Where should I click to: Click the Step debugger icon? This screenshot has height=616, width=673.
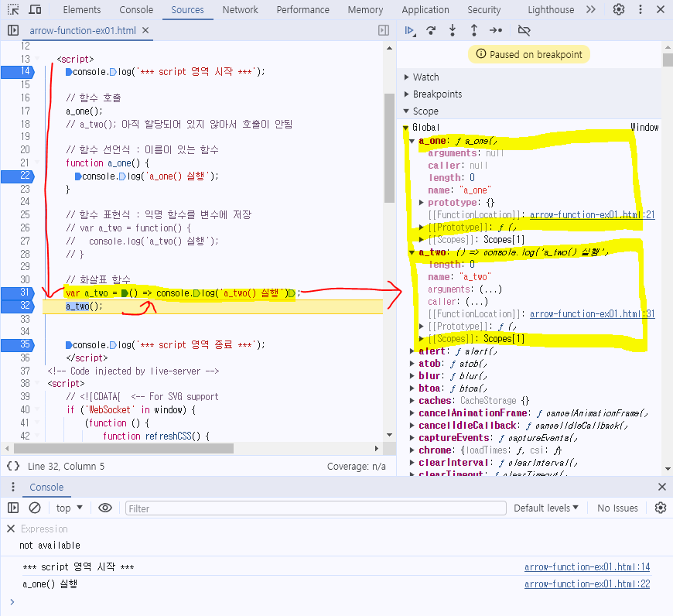pos(496,30)
